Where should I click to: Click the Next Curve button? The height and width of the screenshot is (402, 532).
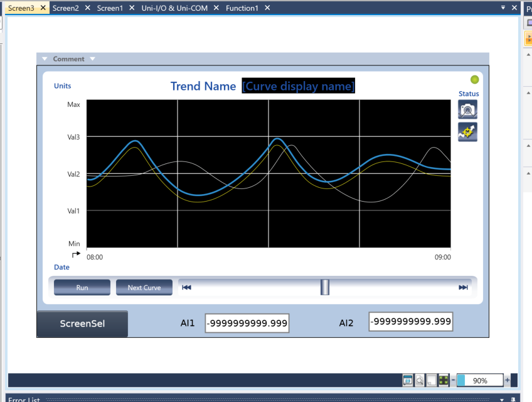tap(144, 288)
